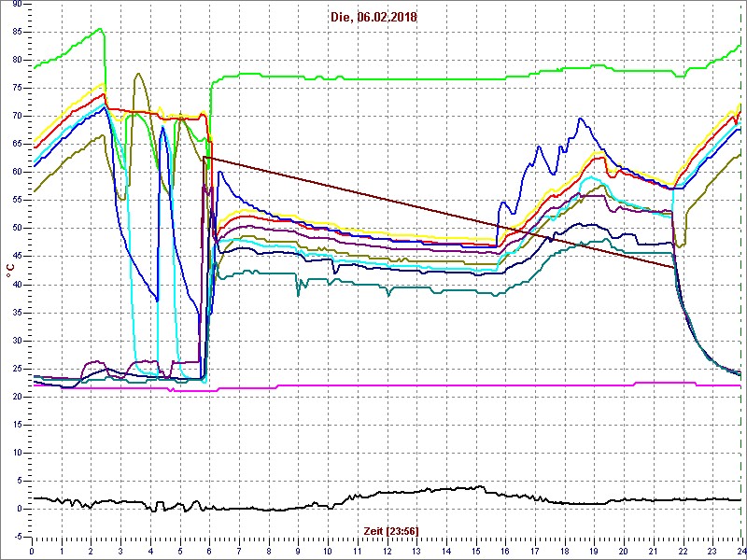Click hour "12" on the time axis
Viewport: 747px width, 560px height.
387,549
